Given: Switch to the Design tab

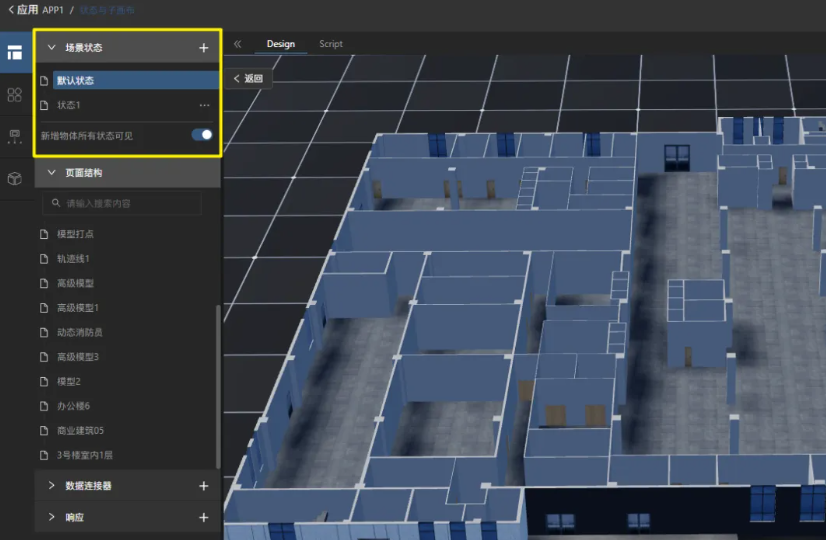Looking at the screenshot, I should coord(281,44).
